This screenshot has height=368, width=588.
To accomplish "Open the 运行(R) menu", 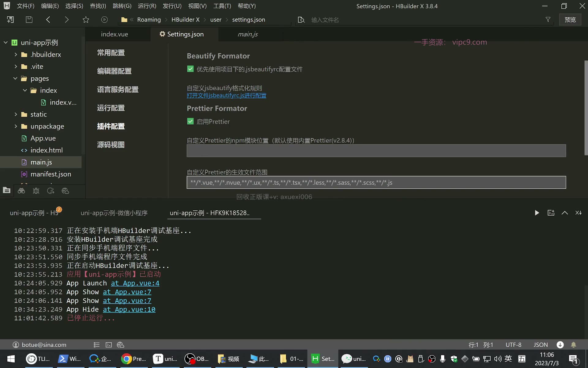I will point(147,6).
